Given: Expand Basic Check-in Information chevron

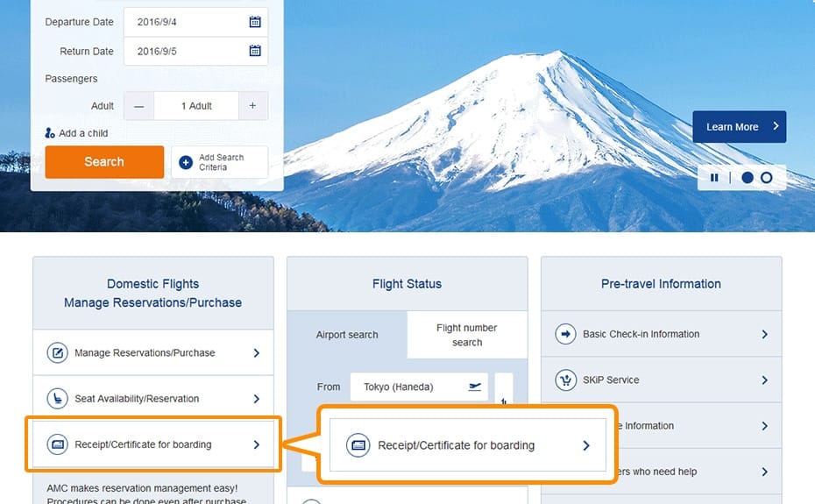Looking at the screenshot, I should pyautogui.click(x=764, y=334).
